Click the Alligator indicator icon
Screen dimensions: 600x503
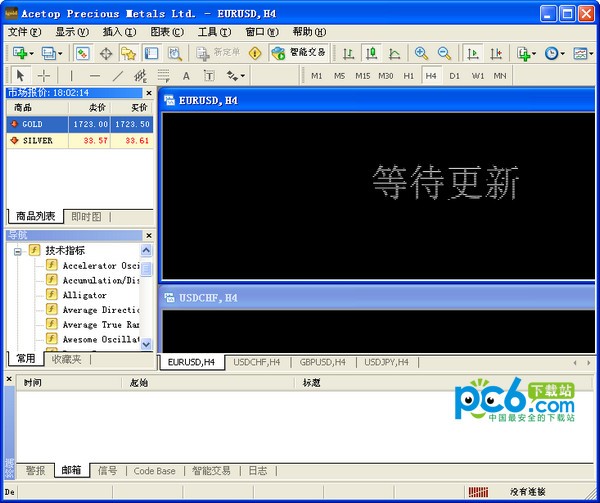52,295
